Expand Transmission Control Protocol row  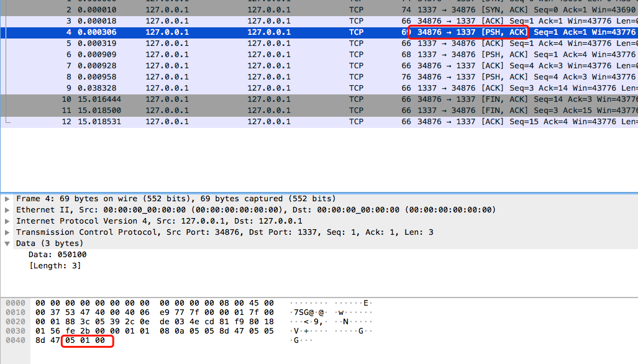tap(7, 232)
